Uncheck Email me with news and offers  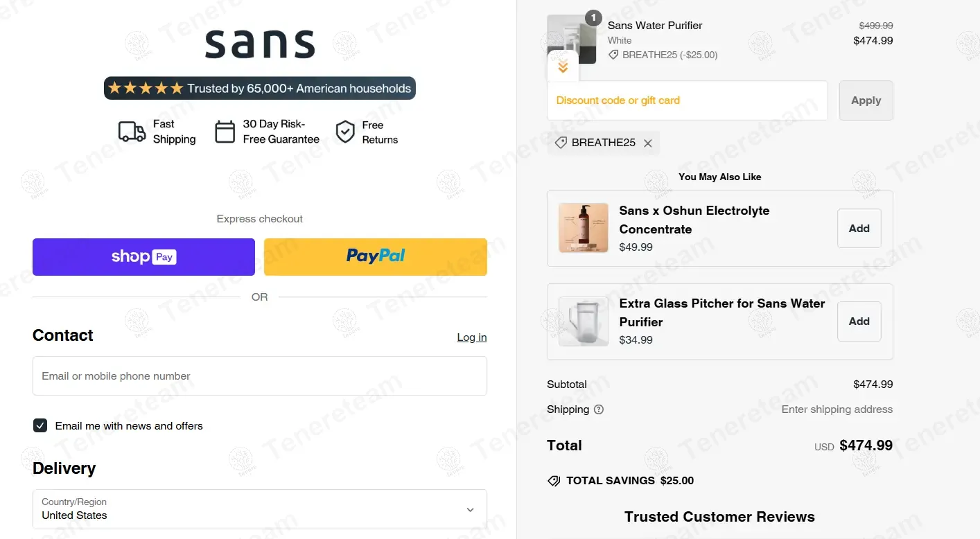(x=40, y=425)
